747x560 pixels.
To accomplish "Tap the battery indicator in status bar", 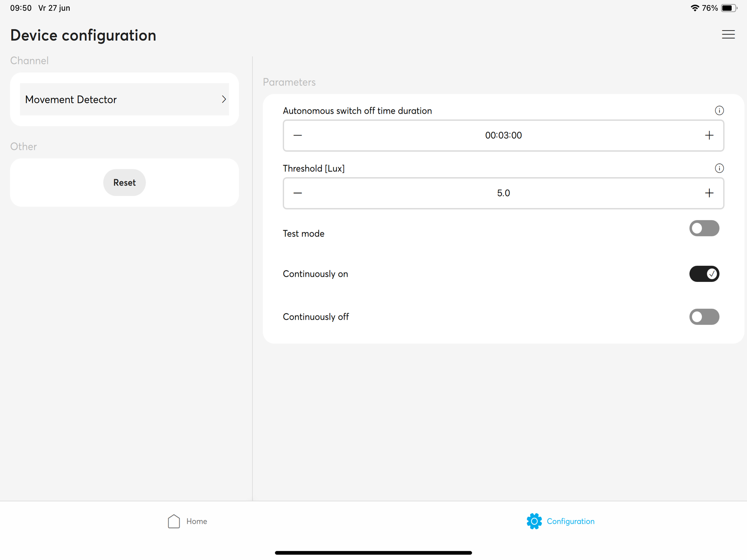I will (729, 8).
